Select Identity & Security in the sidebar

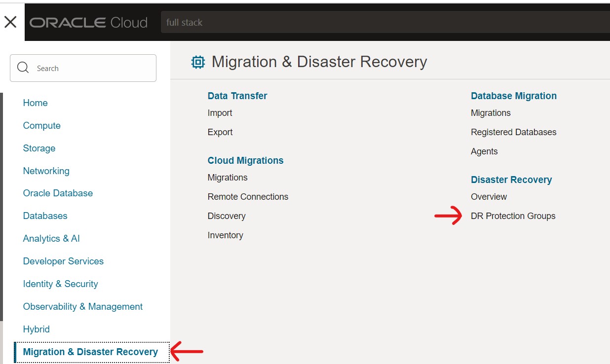(60, 284)
